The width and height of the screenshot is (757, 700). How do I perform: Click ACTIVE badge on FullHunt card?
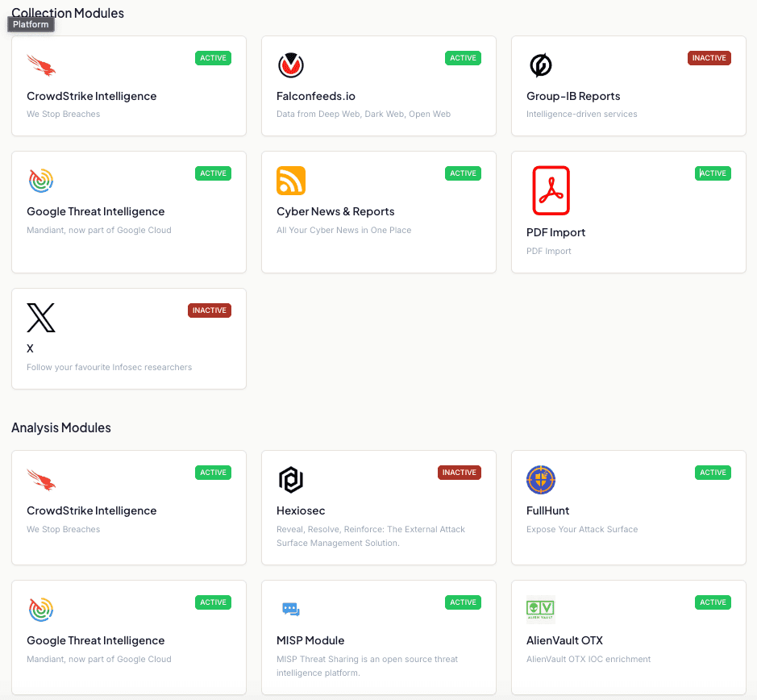click(713, 473)
